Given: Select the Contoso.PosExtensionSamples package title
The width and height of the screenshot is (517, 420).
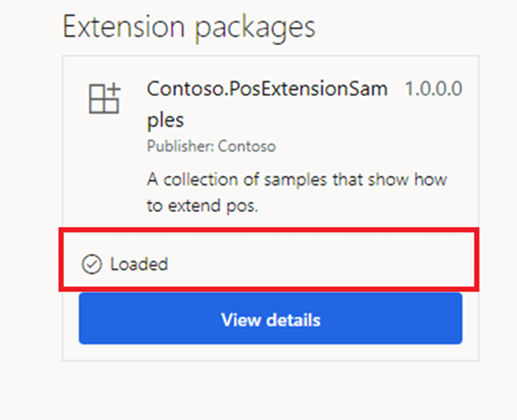Looking at the screenshot, I should coord(267,104).
